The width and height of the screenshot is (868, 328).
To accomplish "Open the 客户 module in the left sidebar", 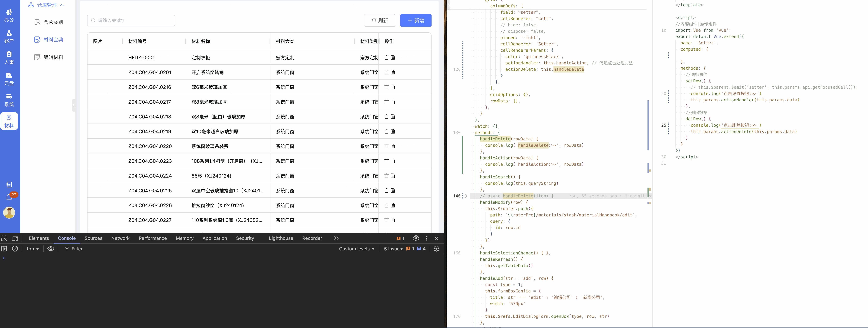I will pos(9,37).
